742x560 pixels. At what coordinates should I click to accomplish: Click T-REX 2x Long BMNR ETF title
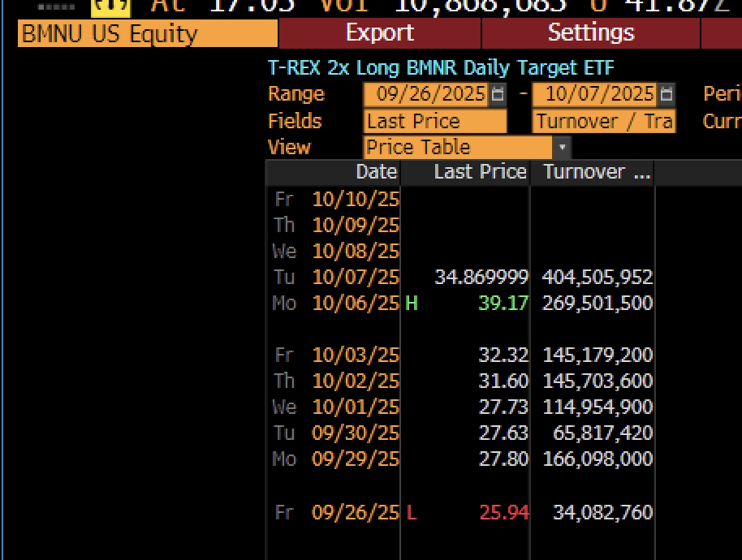pyautogui.click(x=441, y=68)
